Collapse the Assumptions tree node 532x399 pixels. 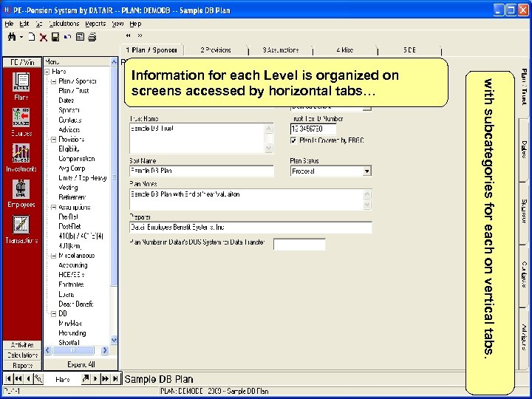pyautogui.click(x=54, y=208)
